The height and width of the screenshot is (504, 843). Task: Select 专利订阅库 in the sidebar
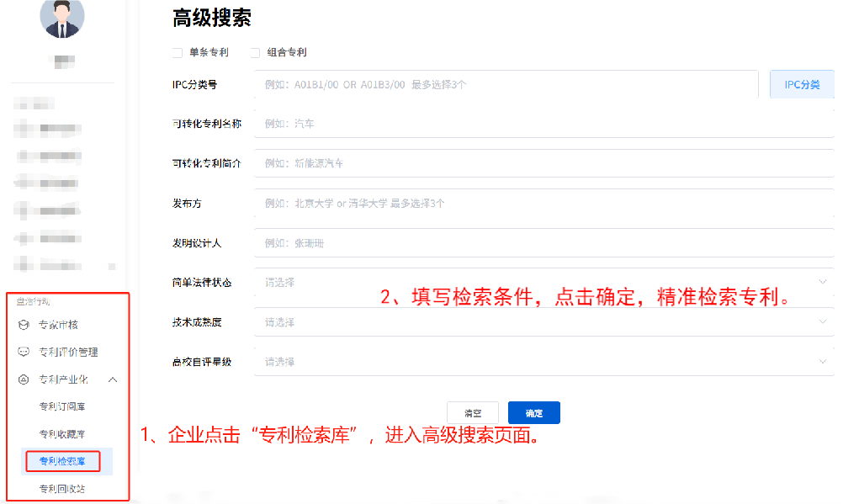coord(61,406)
